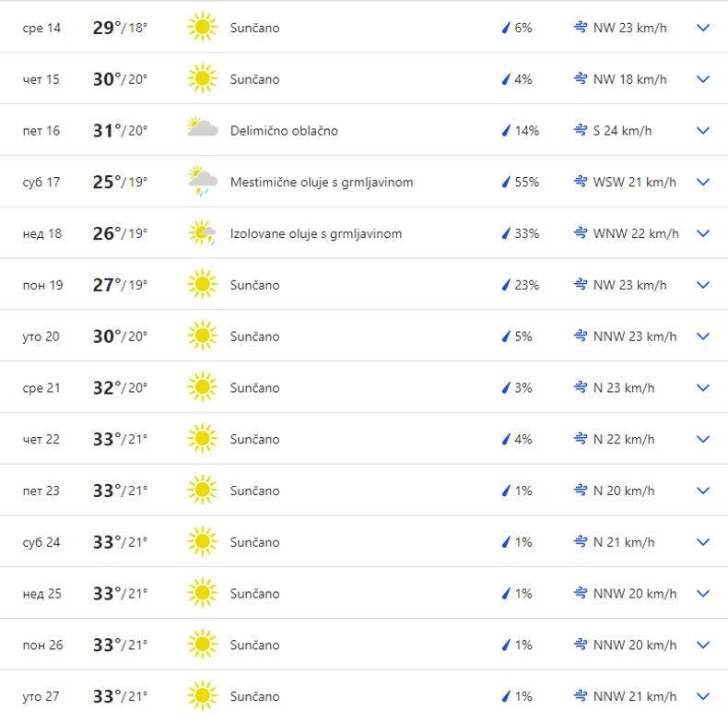Click the partly cloudy icon for пет 16

[202, 130]
